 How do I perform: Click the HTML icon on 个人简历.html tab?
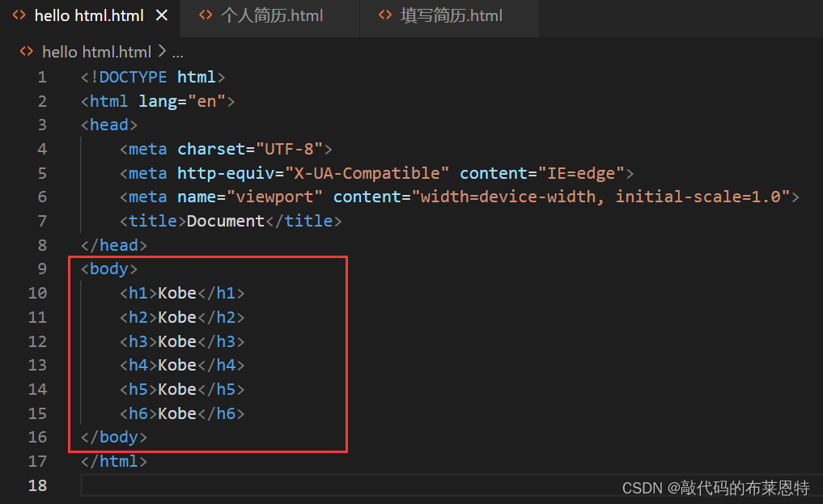click(205, 15)
